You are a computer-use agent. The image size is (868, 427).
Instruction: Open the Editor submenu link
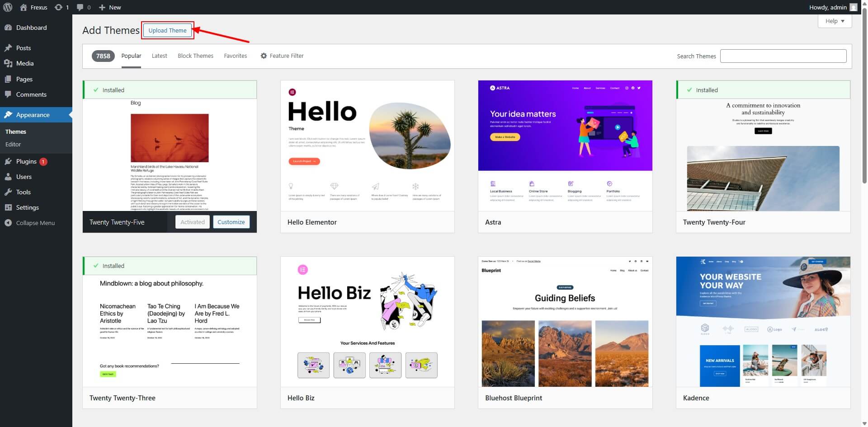pyautogui.click(x=13, y=144)
